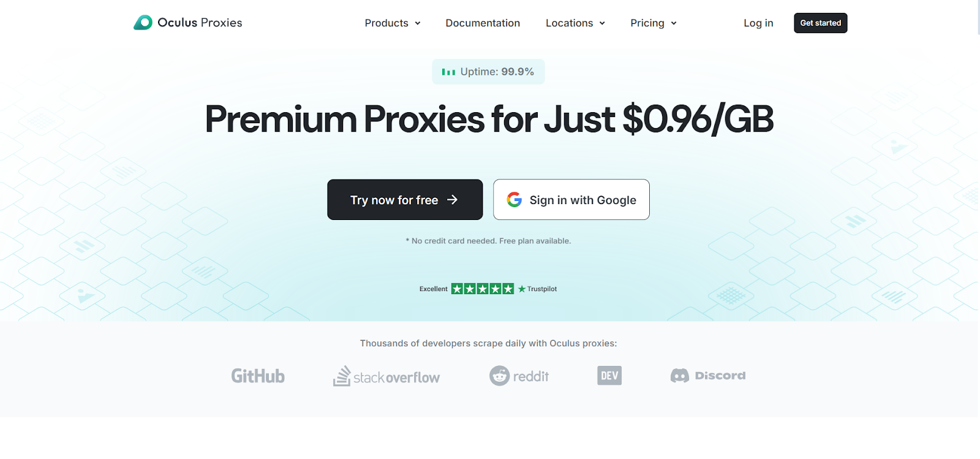
Task: Click the Log in link
Action: point(758,23)
